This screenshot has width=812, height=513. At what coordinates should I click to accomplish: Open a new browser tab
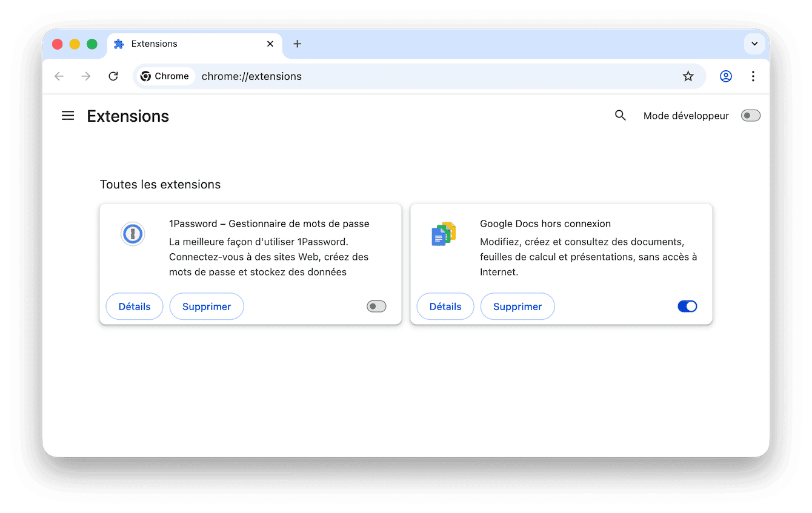click(297, 44)
